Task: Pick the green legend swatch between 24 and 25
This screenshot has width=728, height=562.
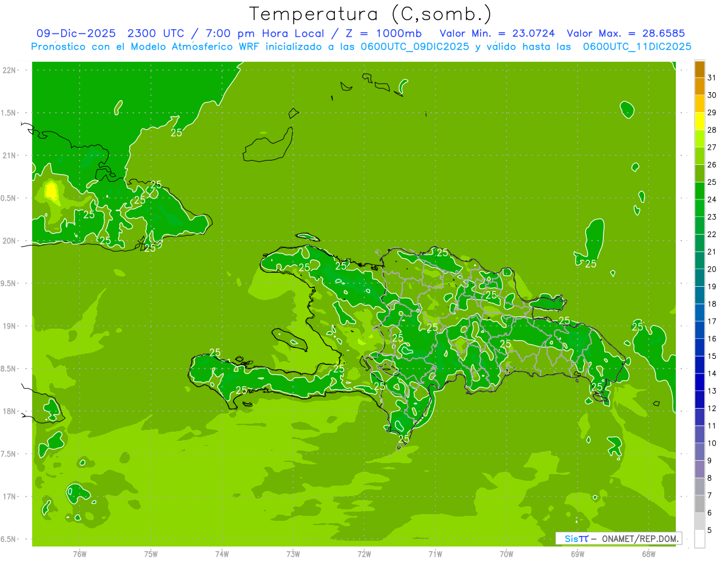Action: click(x=699, y=191)
